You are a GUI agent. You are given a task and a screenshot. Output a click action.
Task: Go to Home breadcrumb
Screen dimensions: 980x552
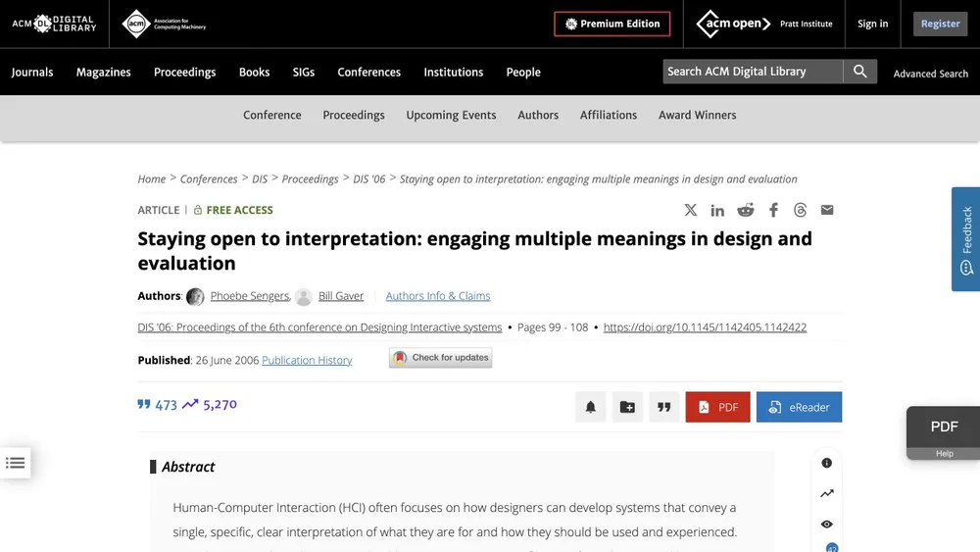coord(151,179)
